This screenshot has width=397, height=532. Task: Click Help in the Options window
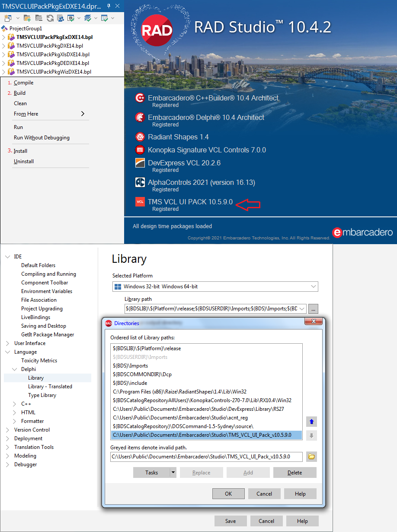click(302, 521)
